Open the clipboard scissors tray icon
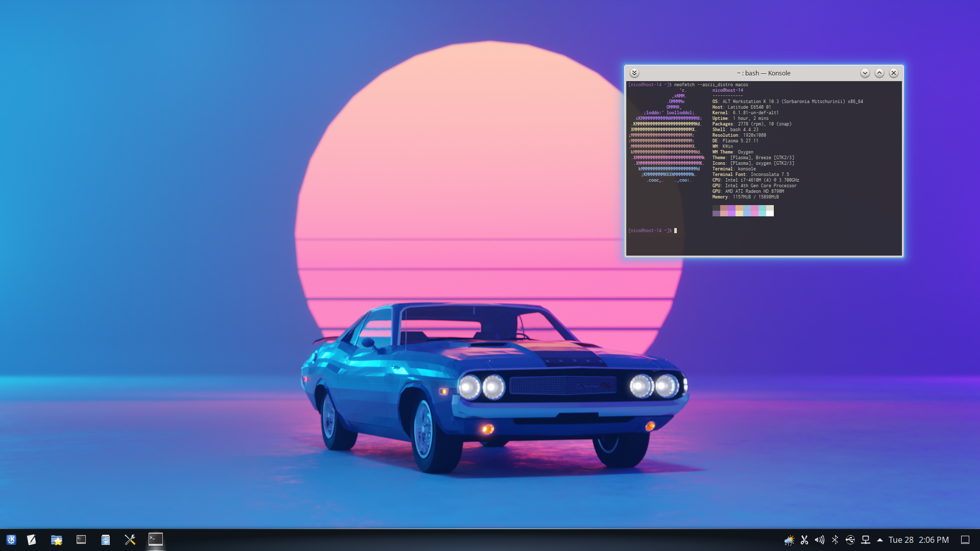 (804, 540)
